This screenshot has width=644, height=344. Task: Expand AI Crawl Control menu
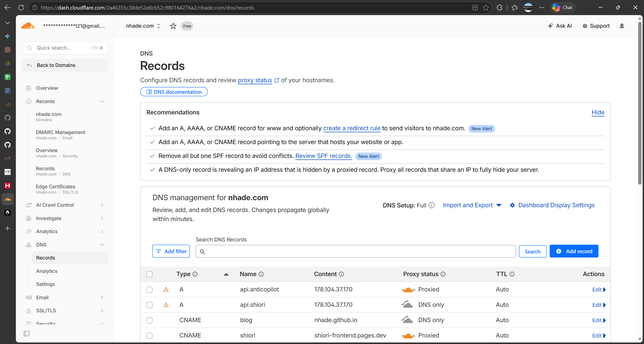coord(102,205)
